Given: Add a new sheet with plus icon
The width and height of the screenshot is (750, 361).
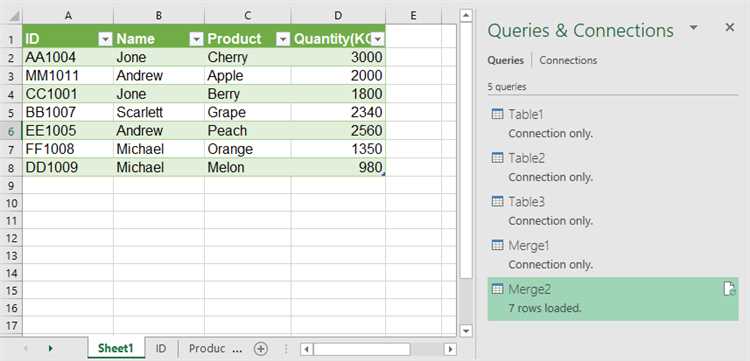Looking at the screenshot, I should coord(260,349).
